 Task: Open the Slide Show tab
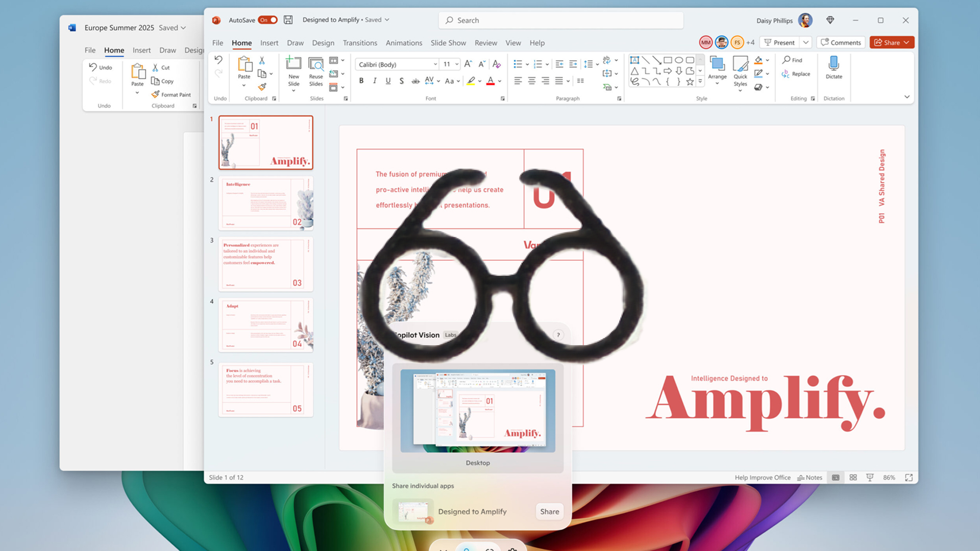448,43
